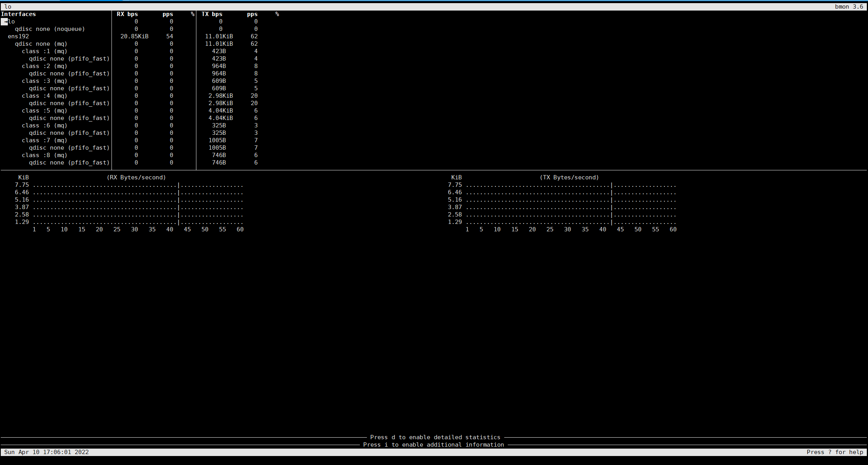Click 'Press i to enable additional information'
This screenshot has height=465, width=868.
(x=433, y=445)
